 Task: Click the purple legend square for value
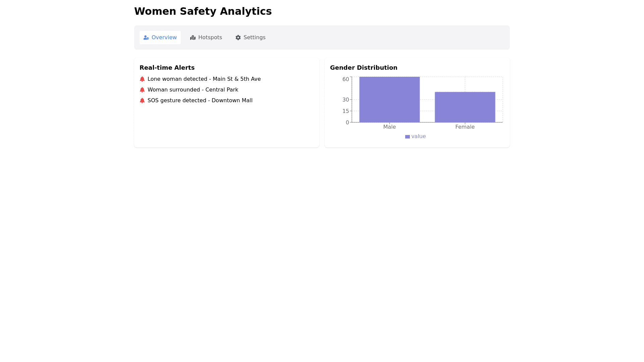coord(408,137)
